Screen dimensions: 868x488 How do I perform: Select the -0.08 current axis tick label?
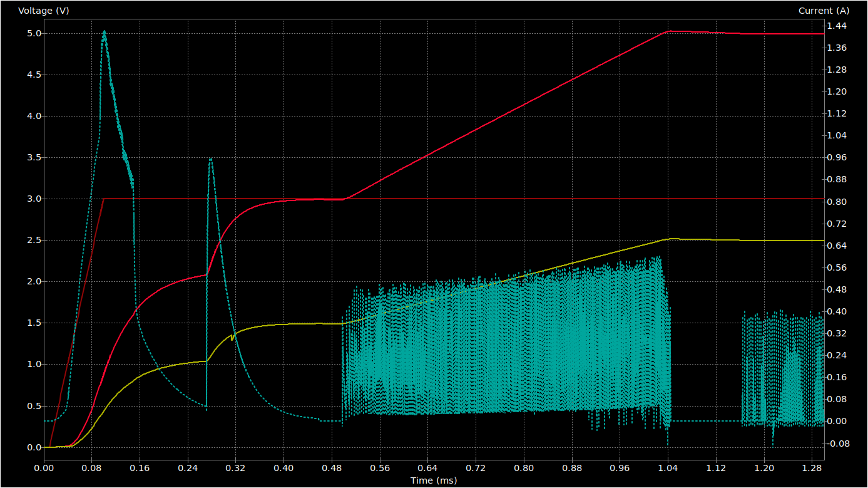pos(838,444)
